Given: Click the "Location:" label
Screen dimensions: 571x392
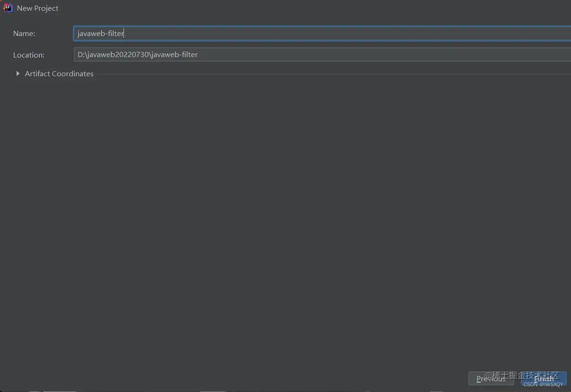Looking at the screenshot, I should pos(29,55).
